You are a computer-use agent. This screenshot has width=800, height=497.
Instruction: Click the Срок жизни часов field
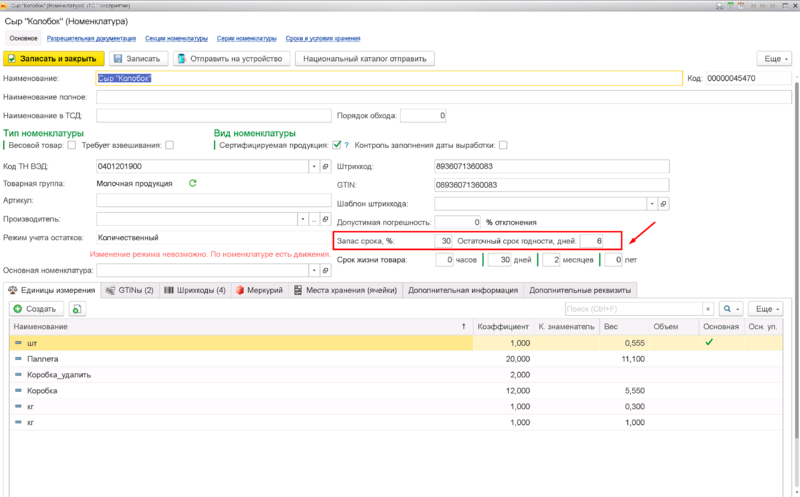pos(444,260)
